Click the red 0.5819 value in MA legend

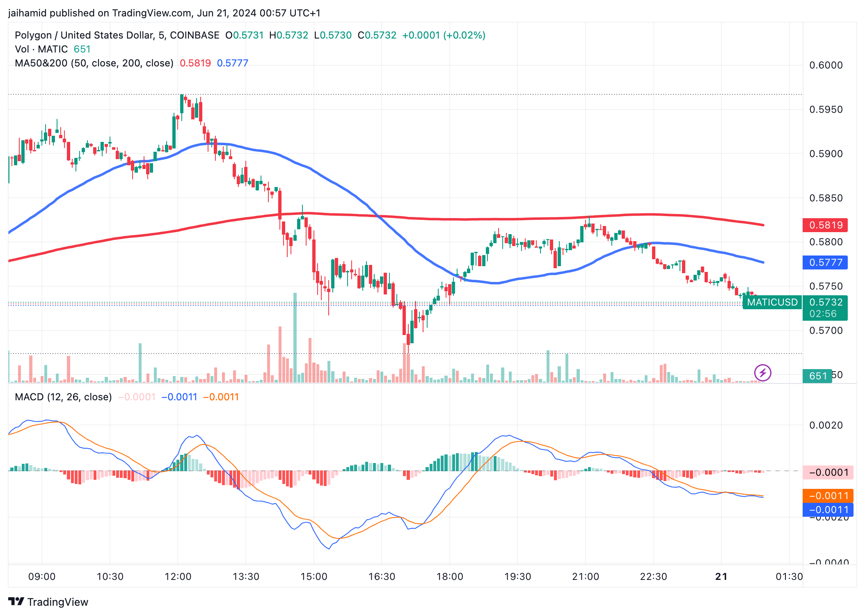click(x=195, y=63)
